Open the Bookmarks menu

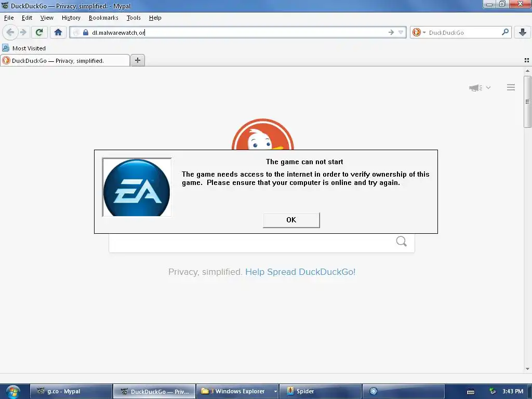pos(103,18)
